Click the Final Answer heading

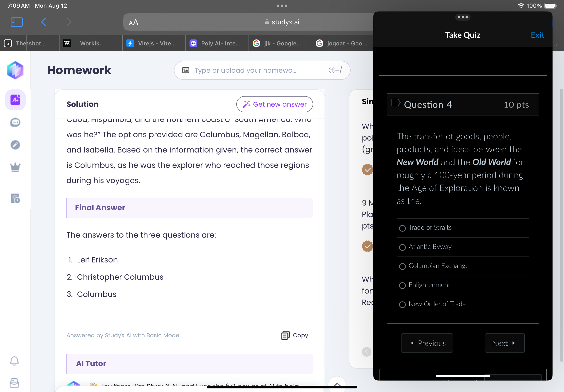click(x=100, y=208)
